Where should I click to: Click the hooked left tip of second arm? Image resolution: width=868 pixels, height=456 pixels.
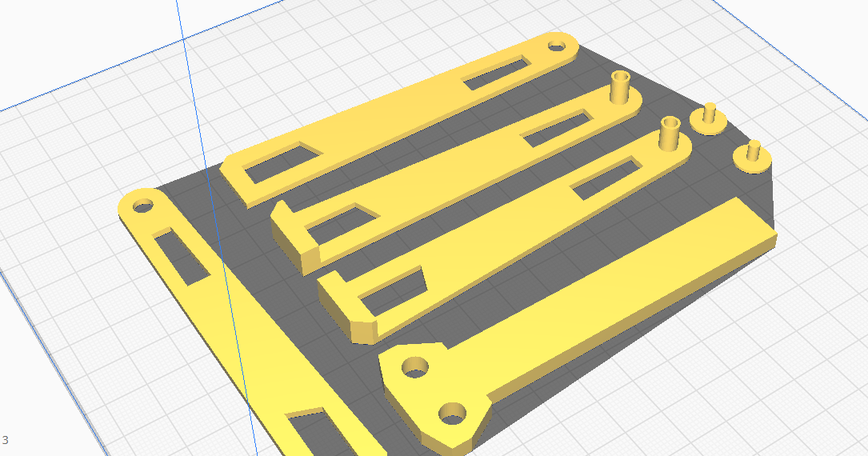(294, 244)
